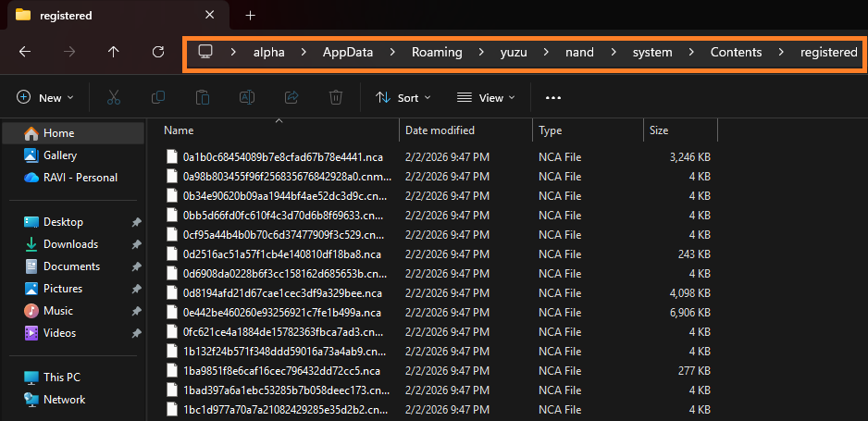The width and height of the screenshot is (868, 421).
Task: Go up one folder level
Action: coord(113,52)
